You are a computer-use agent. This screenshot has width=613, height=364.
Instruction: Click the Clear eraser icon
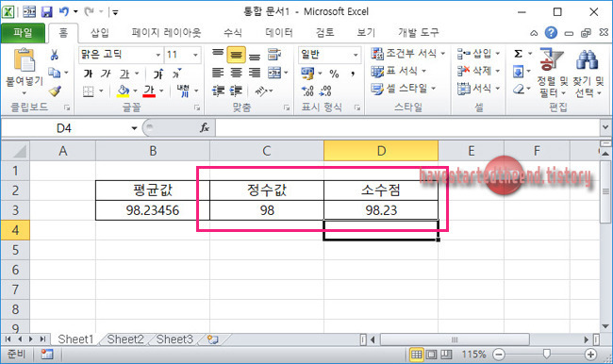tap(519, 90)
